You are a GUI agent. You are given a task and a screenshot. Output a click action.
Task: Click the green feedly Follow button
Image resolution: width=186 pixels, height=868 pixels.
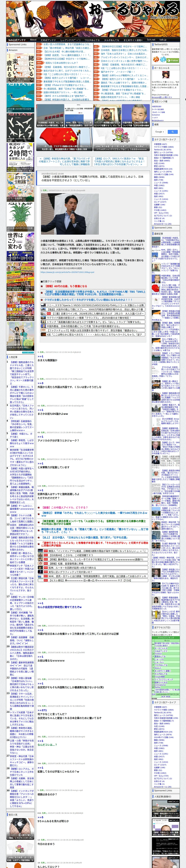173,60
